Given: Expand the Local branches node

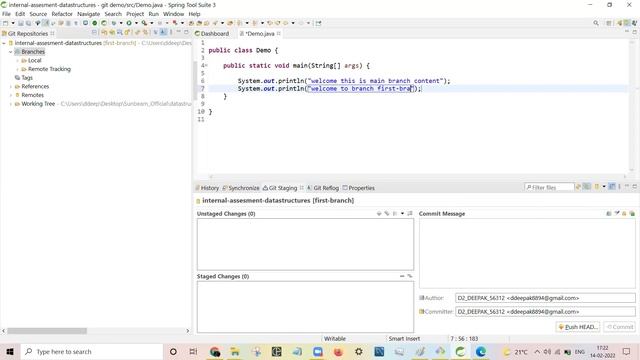Looking at the screenshot, I should pos(17,60).
